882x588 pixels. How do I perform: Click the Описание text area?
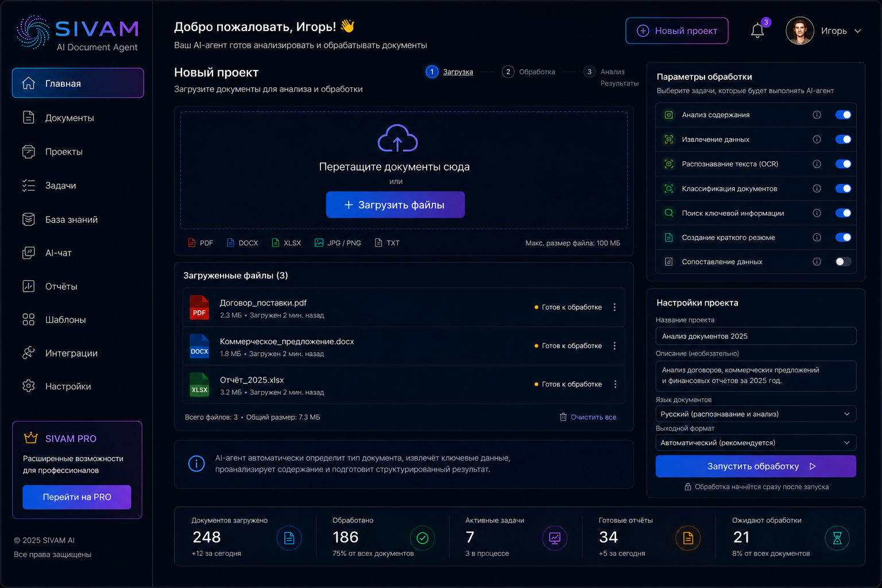pos(756,376)
